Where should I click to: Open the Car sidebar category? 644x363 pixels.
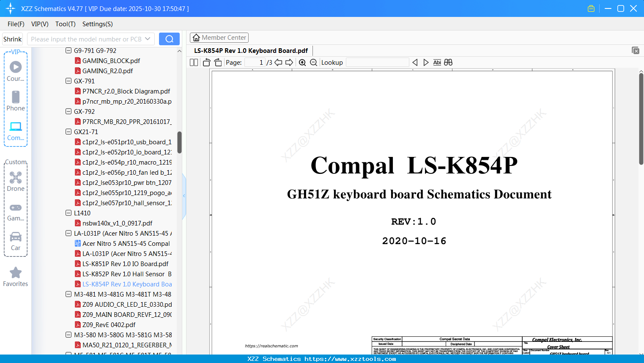pyautogui.click(x=16, y=241)
